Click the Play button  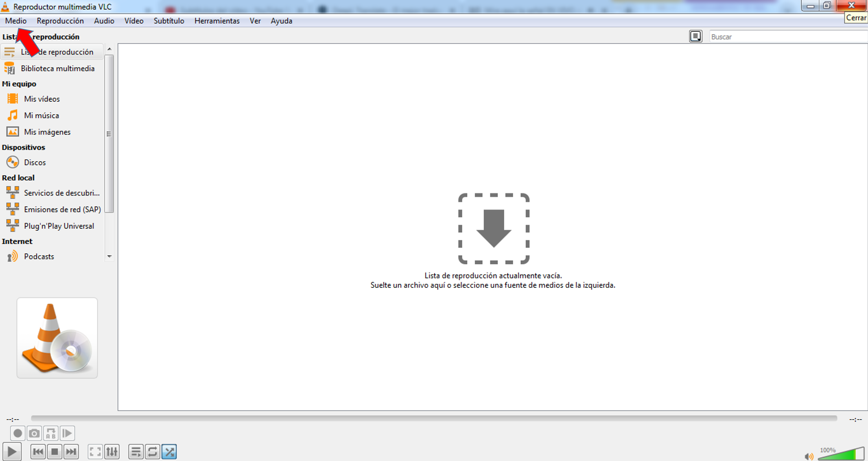pos(12,451)
